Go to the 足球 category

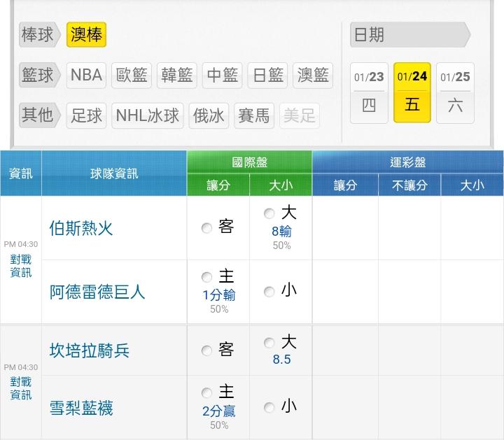pos(87,115)
